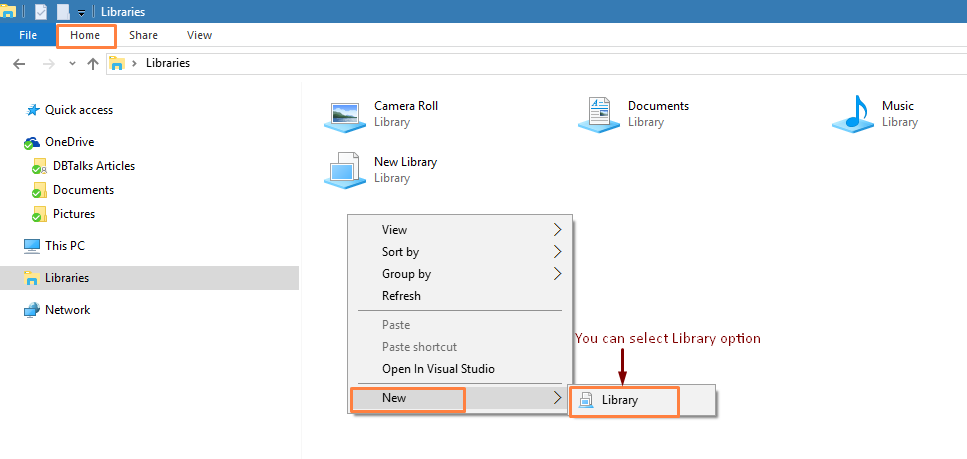Open the recent locations dropdown chevron

point(72,63)
